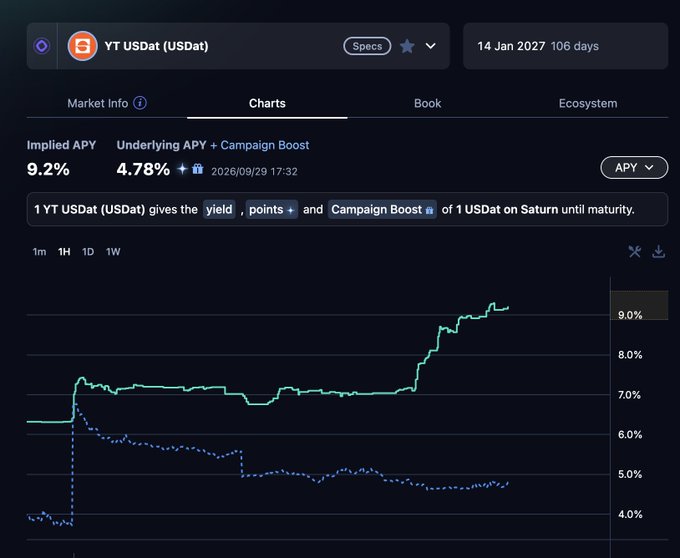
Task: Click the 7.0% axis label
Action: 630,395
